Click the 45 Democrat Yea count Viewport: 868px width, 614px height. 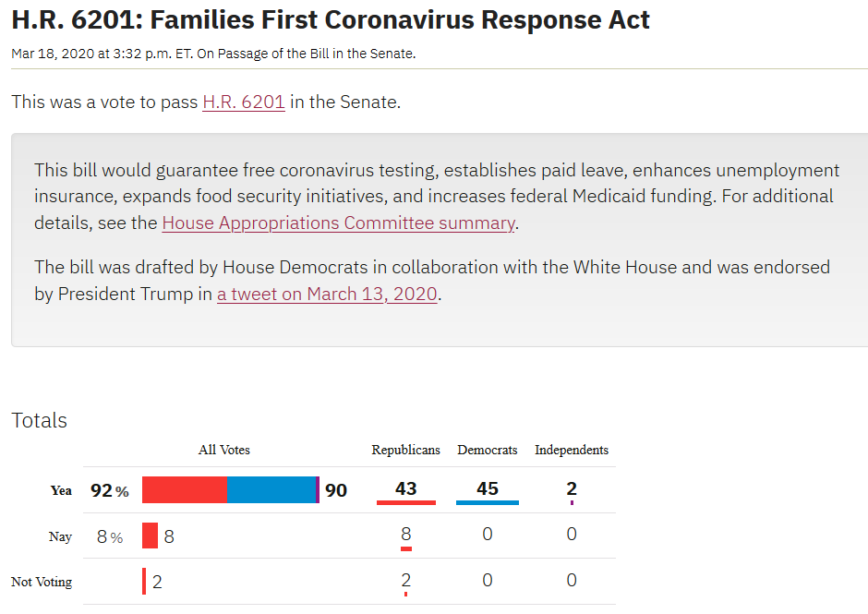pyautogui.click(x=488, y=488)
